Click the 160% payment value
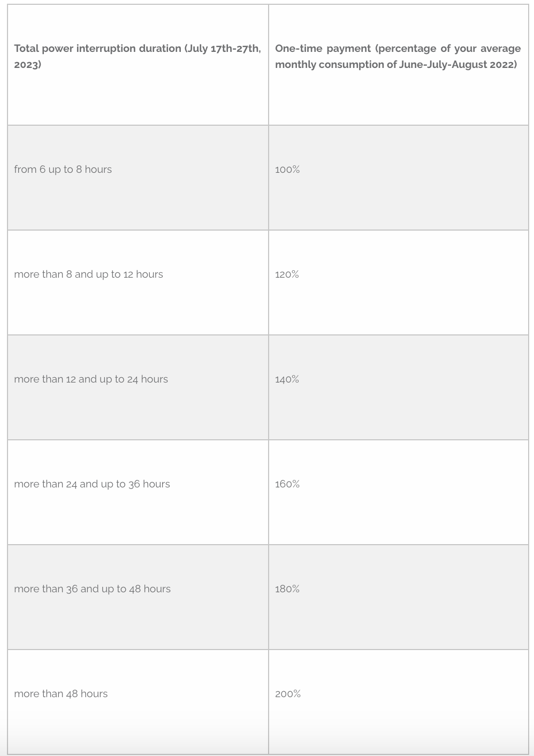The height and width of the screenshot is (756, 534). [287, 484]
